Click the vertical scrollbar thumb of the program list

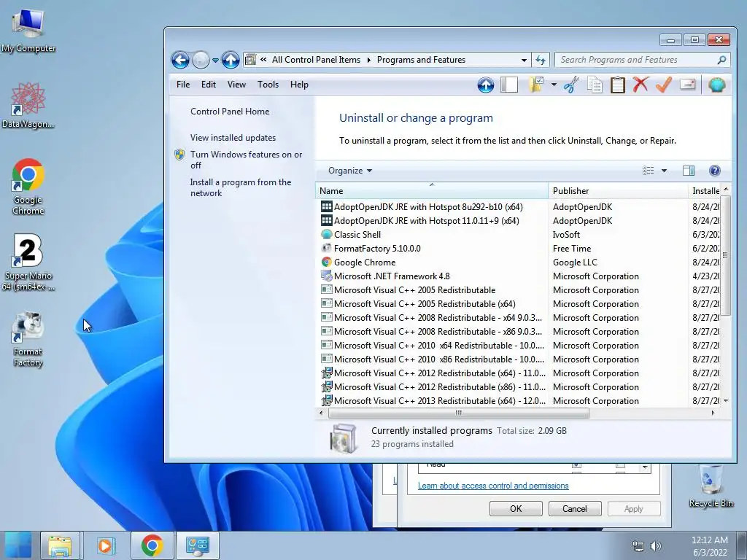(x=726, y=255)
